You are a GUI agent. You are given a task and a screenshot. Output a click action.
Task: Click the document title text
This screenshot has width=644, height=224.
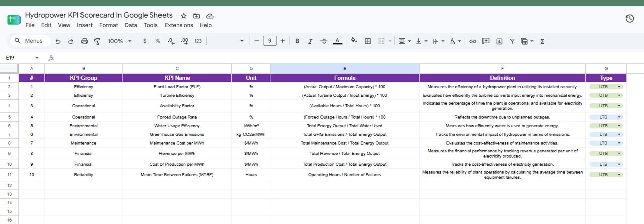[99, 15]
